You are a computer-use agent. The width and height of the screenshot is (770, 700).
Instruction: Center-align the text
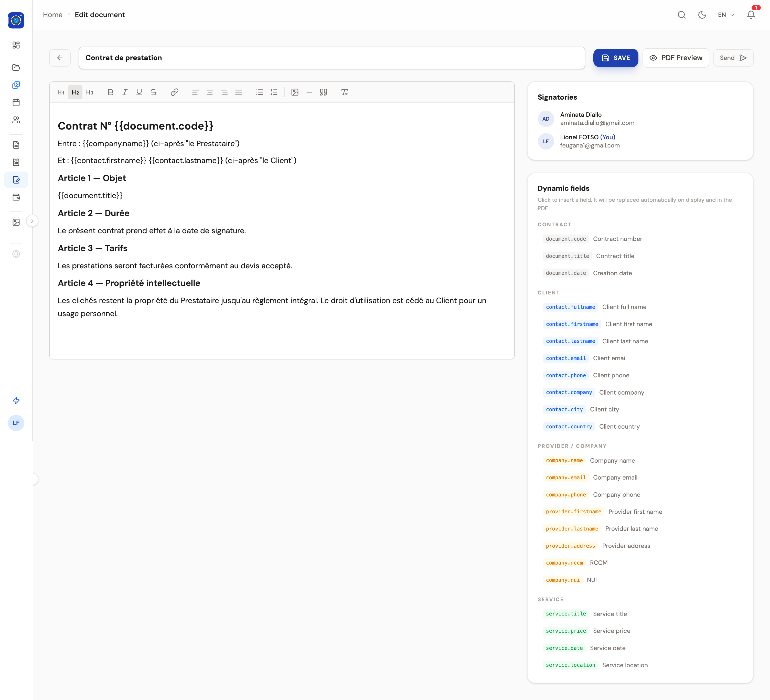210,92
